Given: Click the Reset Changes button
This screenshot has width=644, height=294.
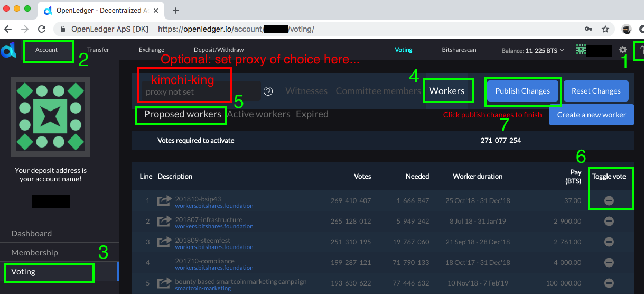Looking at the screenshot, I should click(596, 91).
